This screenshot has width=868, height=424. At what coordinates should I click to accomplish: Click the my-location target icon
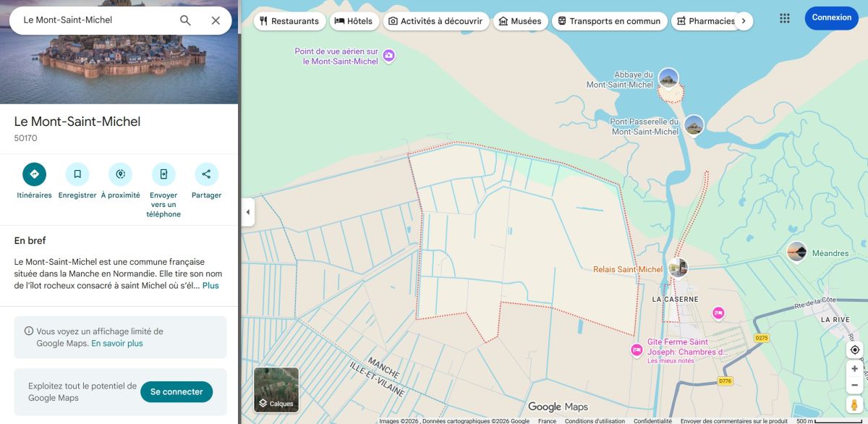pyautogui.click(x=854, y=349)
